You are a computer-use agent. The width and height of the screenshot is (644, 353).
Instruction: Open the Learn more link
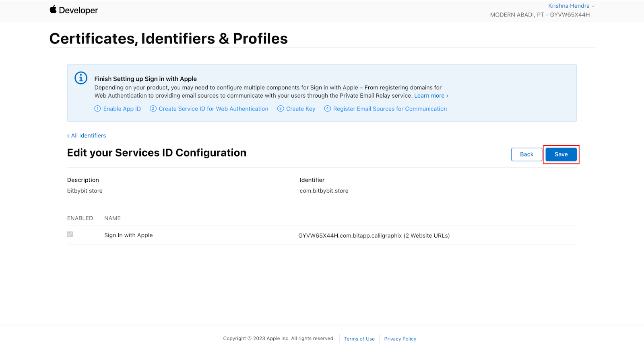coord(431,96)
